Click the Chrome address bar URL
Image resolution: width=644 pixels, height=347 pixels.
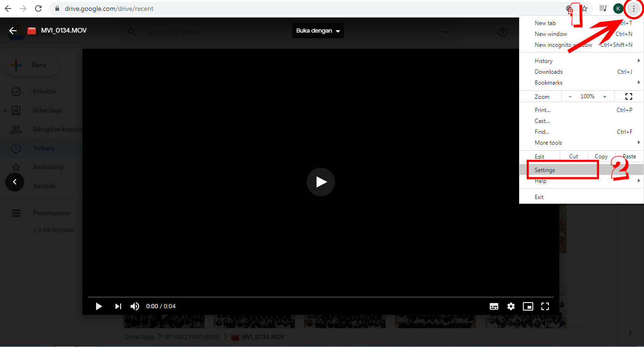109,9
